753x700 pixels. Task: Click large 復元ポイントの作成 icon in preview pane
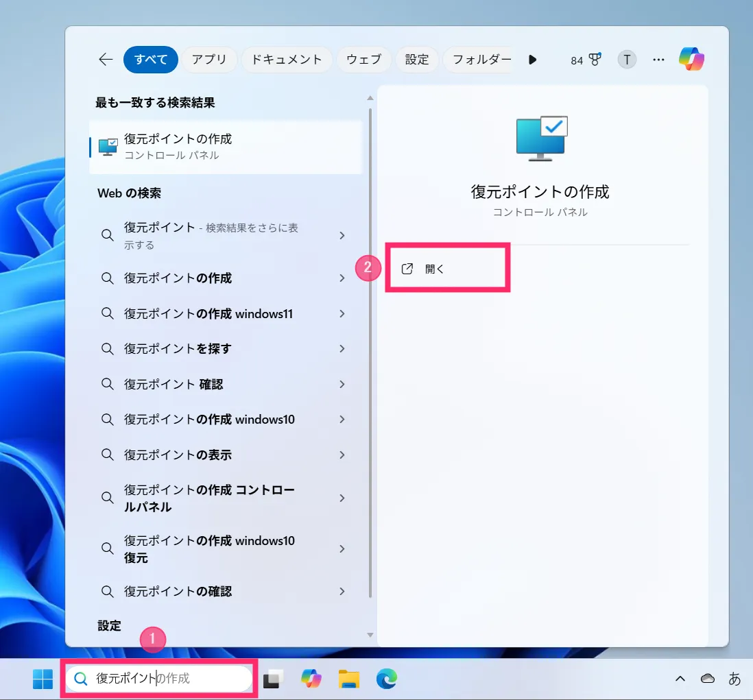pos(542,138)
